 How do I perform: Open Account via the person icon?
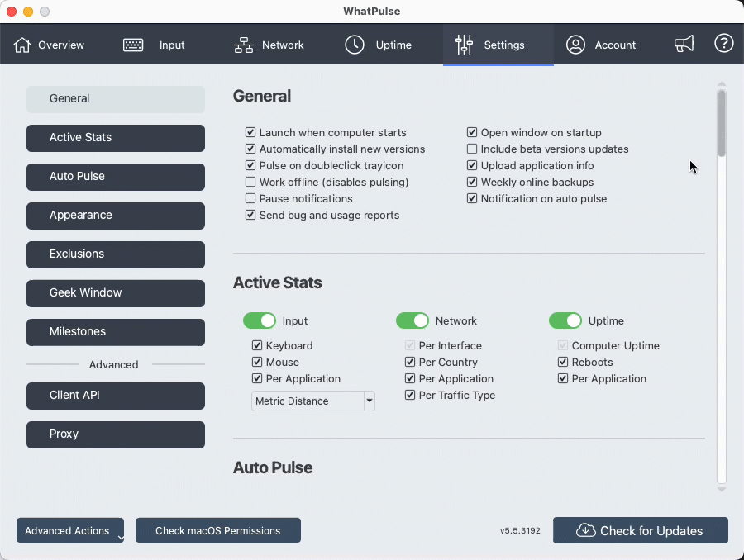coord(576,45)
